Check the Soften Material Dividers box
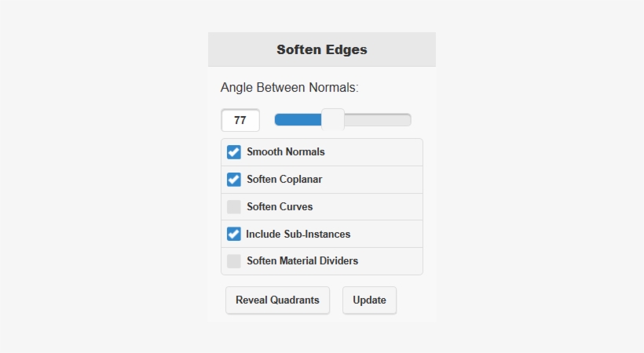644x353 pixels. point(234,261)
